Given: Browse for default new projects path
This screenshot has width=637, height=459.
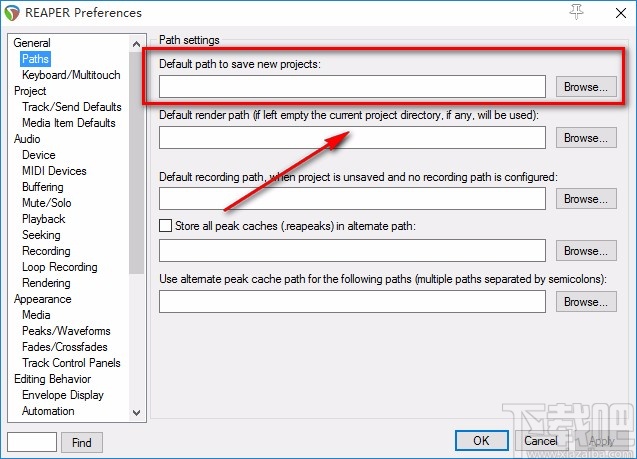Looking at the screenshot, I should pyautogui.click(x=586, y=87).
